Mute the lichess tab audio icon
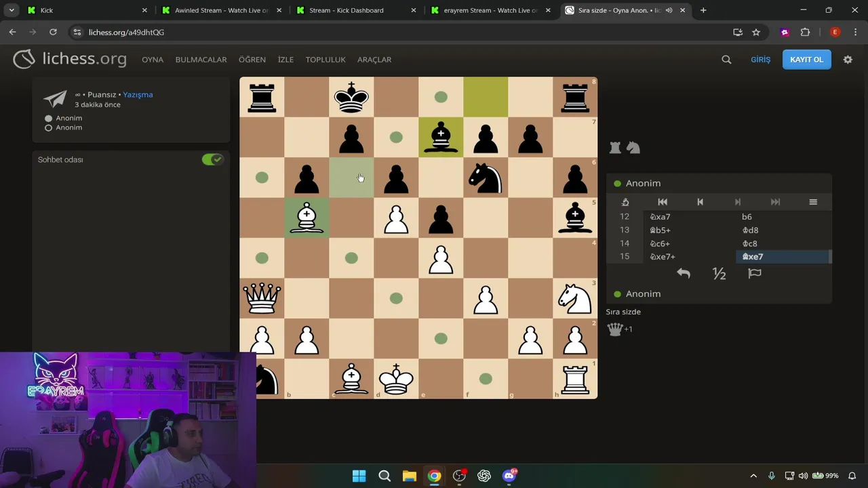Image resolution: width=868 pixels, height=488 pixels. click(x=669, y=10)
